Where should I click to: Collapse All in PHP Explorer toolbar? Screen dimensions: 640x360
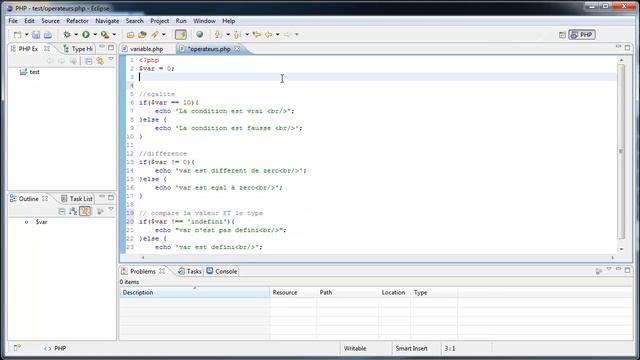89,61
